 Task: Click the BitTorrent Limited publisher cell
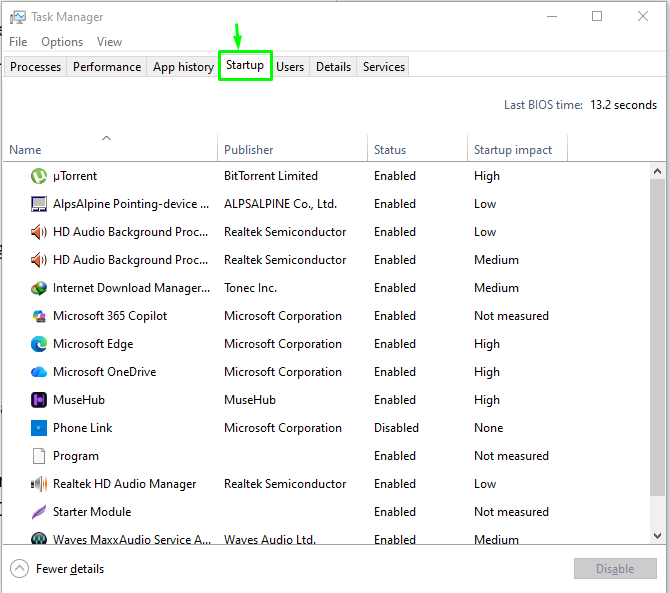coord(271,176)
